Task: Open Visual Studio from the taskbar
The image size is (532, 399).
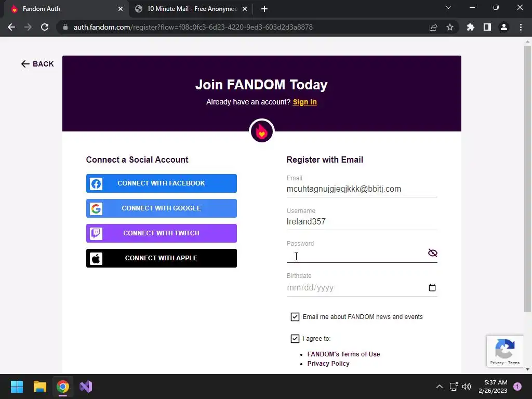Action: (86, 387)
